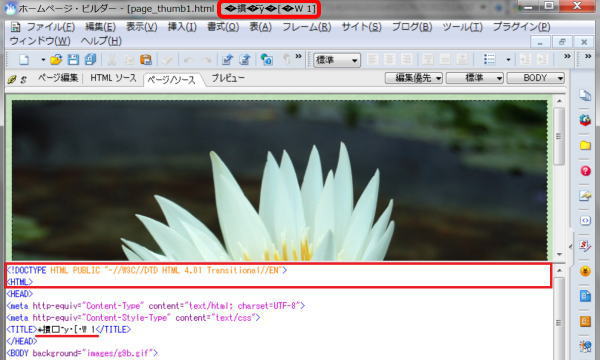
Task: Click the pencil icon left of page tabs
Action: pos(12,79)
